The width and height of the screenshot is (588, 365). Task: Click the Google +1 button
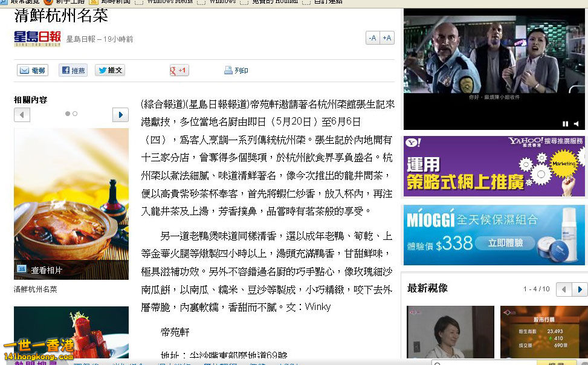tap(179, 71)
